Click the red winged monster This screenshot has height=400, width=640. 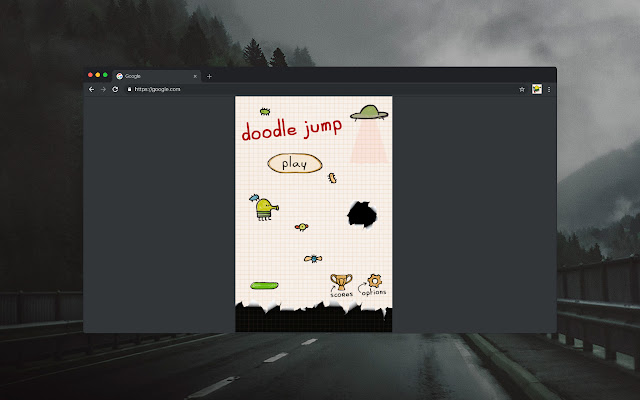tap(302, 227)
